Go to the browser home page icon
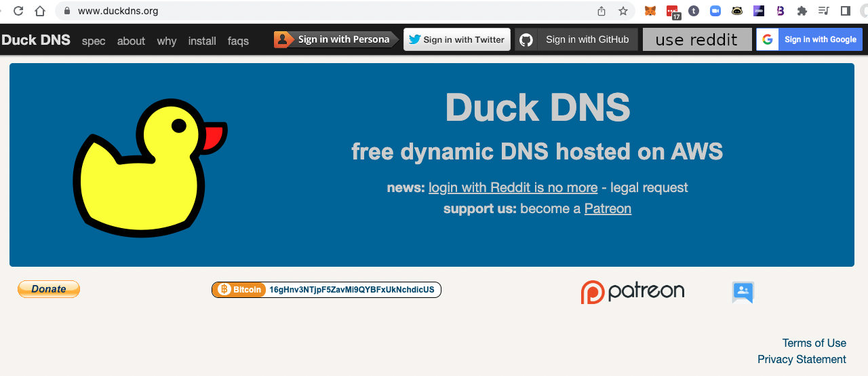Image resolution: width=868 pixels, height=376 pixels. (40, 11)
